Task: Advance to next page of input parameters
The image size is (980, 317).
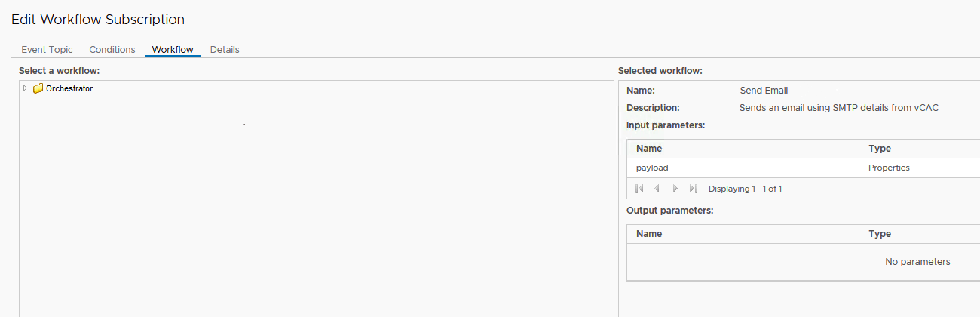Action: [x=675, y=189]
